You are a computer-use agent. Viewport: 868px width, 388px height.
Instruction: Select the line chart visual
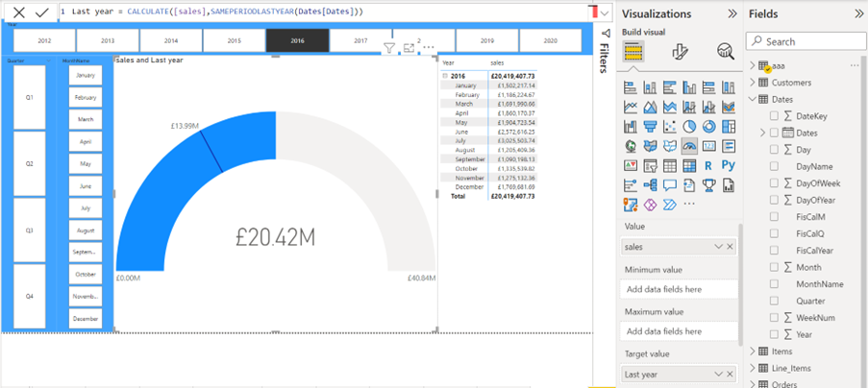click(x=630, y=107)
